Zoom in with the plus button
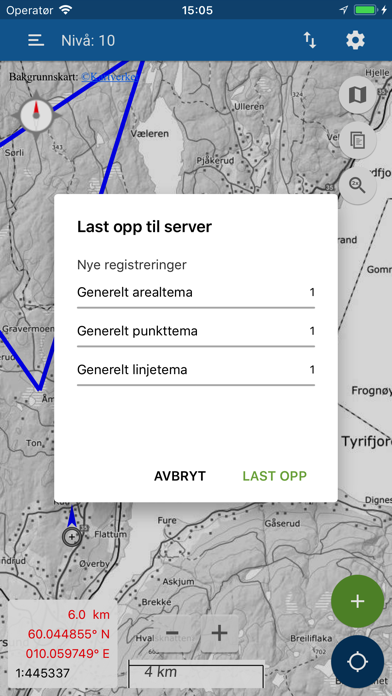The height and width of the screenshot is (696, 392). tap(219, 633)
